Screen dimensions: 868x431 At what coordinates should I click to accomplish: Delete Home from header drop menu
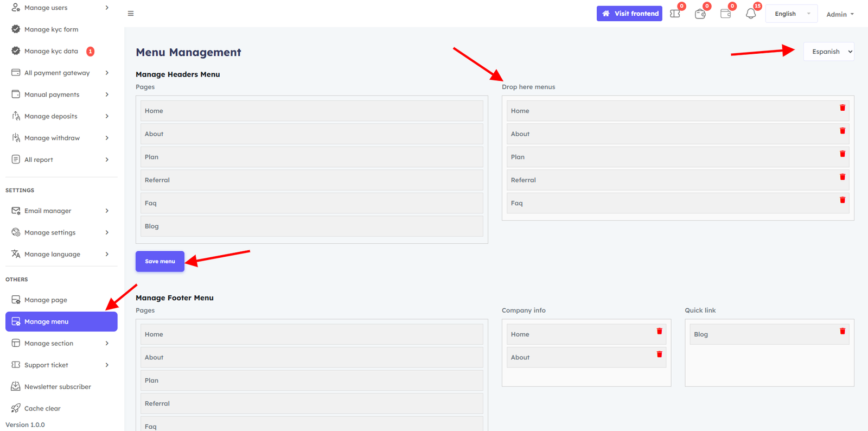click(x=843, y=108)
